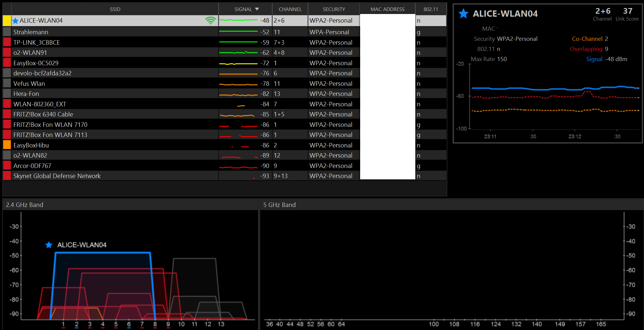This screenshot has height=330, width=644.
Task: Click the star in 2.4 GHz graph
Action: click(x=49, y=245)
